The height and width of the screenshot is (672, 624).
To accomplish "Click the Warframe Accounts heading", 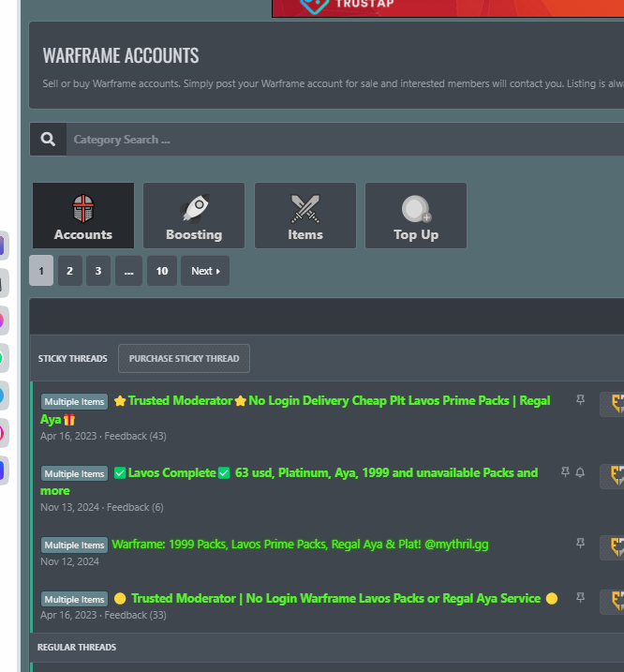I will 121,55.
